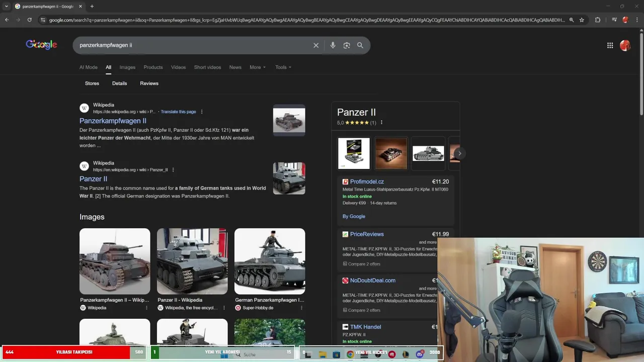The height and width of the screenshot is (362, 644).
Task: Open Discord icon in the Windows taskbar
Action: click(420, 354)
